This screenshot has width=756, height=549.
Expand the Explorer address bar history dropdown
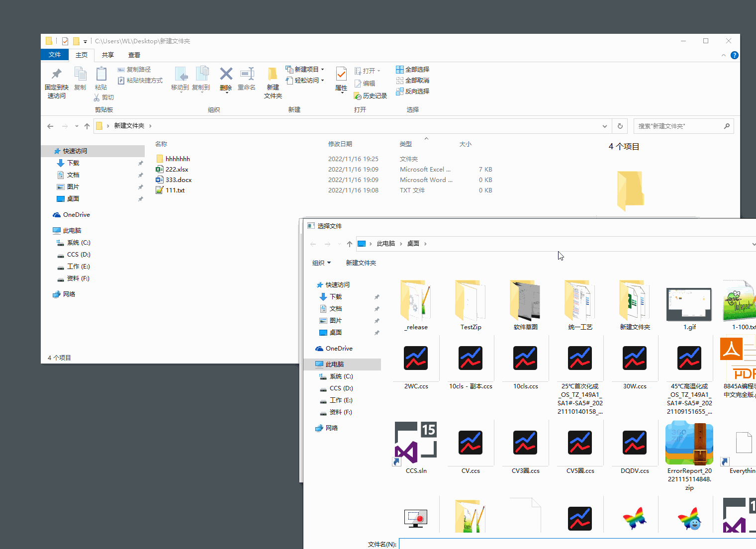point(604,126)
